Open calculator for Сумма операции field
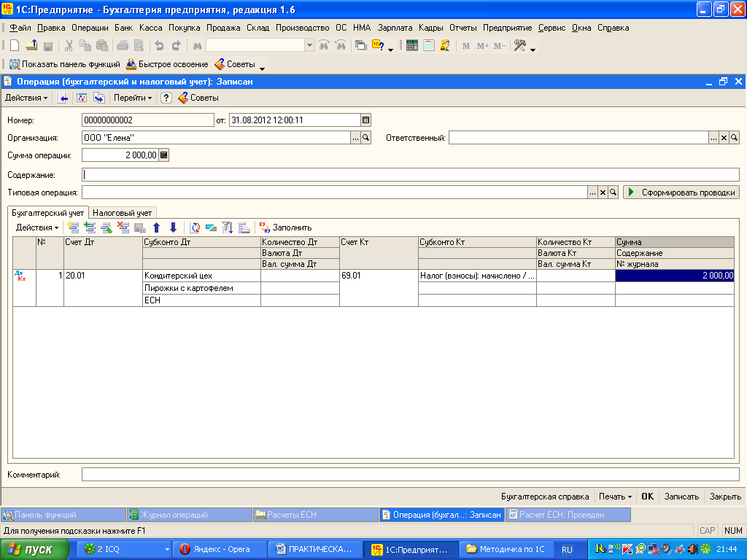747x560 pixels. tap(164, 155)
